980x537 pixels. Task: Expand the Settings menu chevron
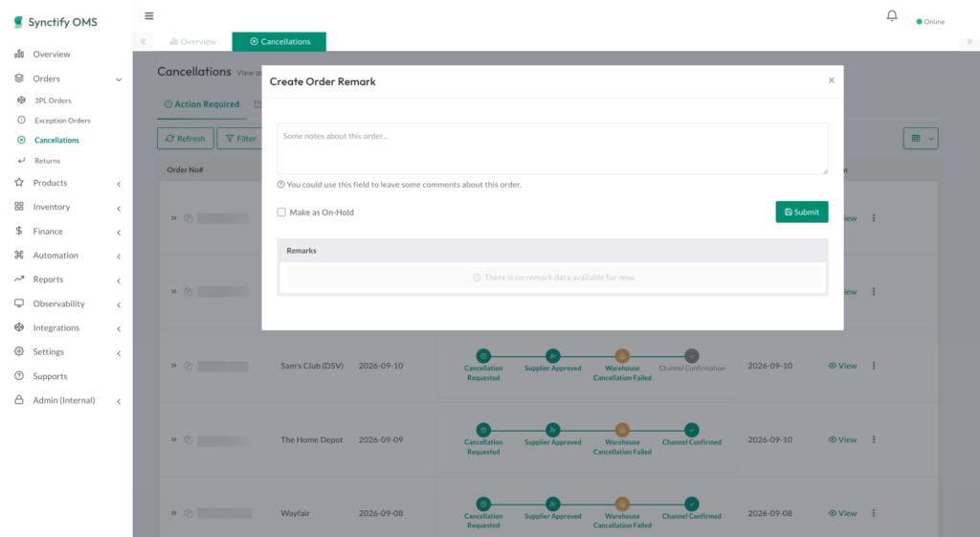pyautogui.click(x=119, y=353)
